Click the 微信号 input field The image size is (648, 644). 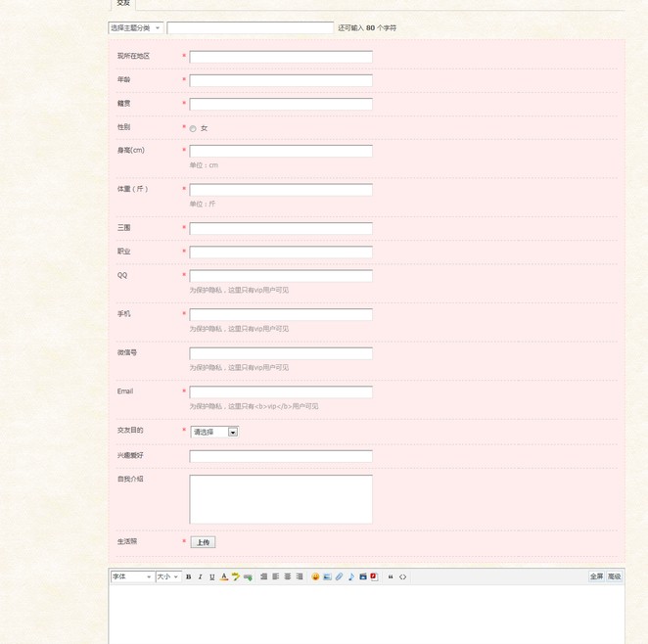(x=281, y=353)
